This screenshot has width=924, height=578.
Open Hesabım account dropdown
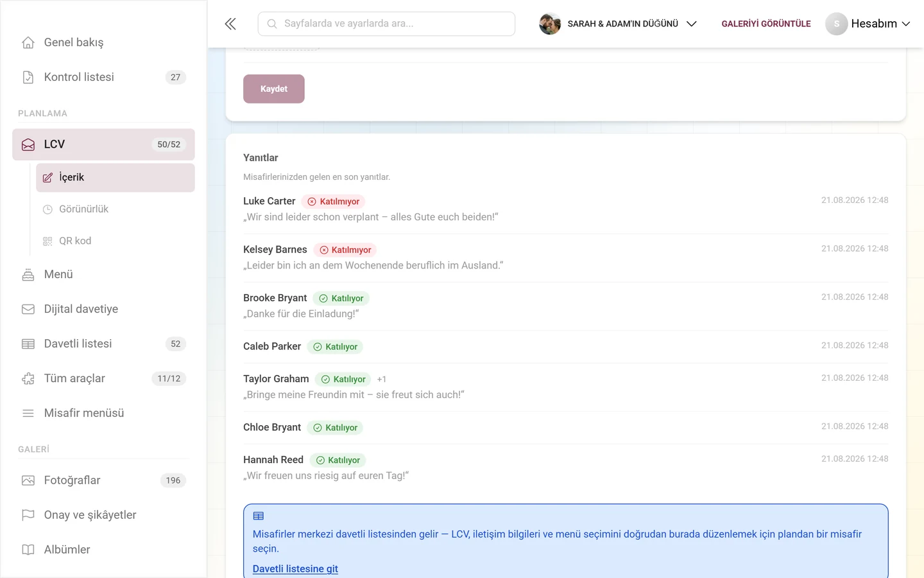point(868,24)
